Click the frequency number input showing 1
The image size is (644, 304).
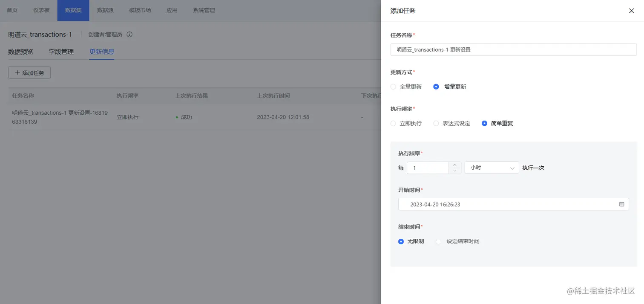(428, 168)
